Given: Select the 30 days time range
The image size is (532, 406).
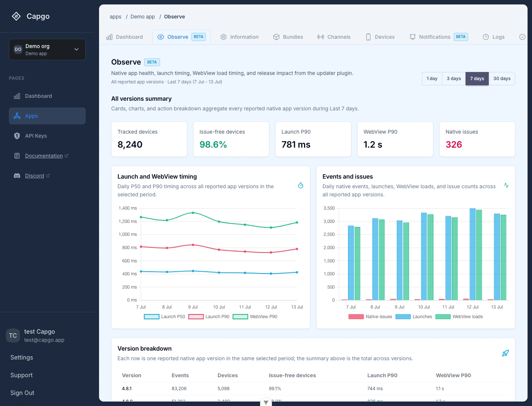Looking at the screenshot, I should click(502, 79).
